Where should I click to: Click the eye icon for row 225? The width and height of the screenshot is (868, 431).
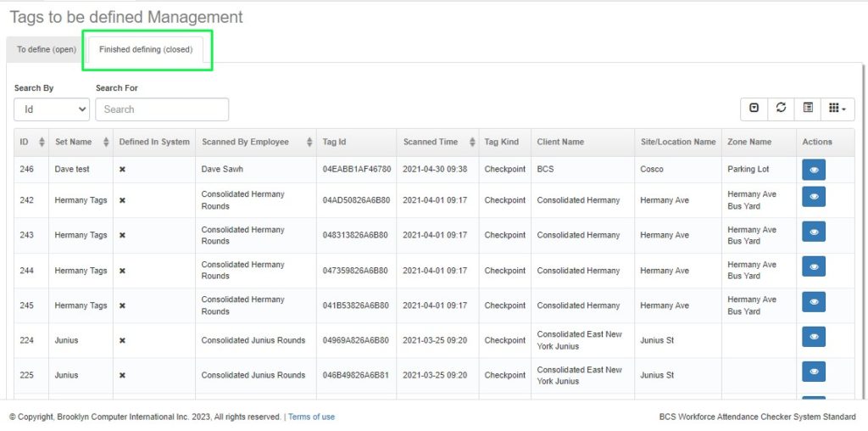(x=814, y=372)
